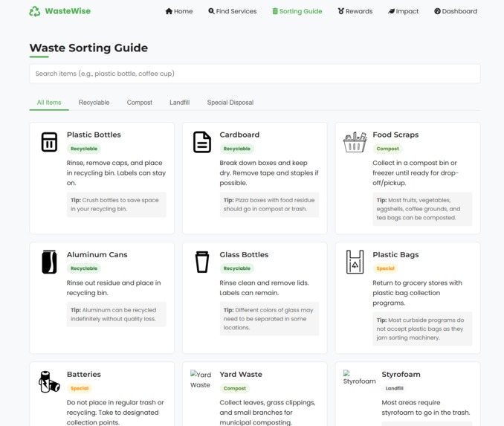Click Special badge under Plastic Bags
Screen dimensions: 504x426
click(x=385, y=268)
